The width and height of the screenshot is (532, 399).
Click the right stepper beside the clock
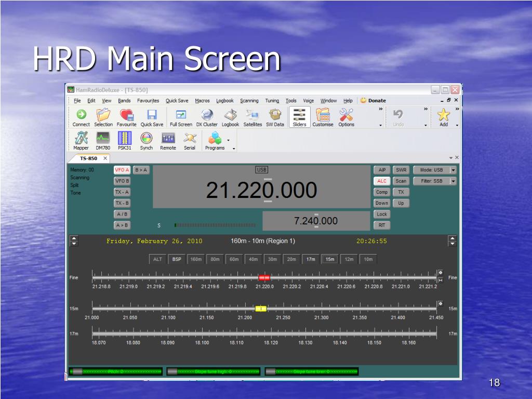pos(453,241)
